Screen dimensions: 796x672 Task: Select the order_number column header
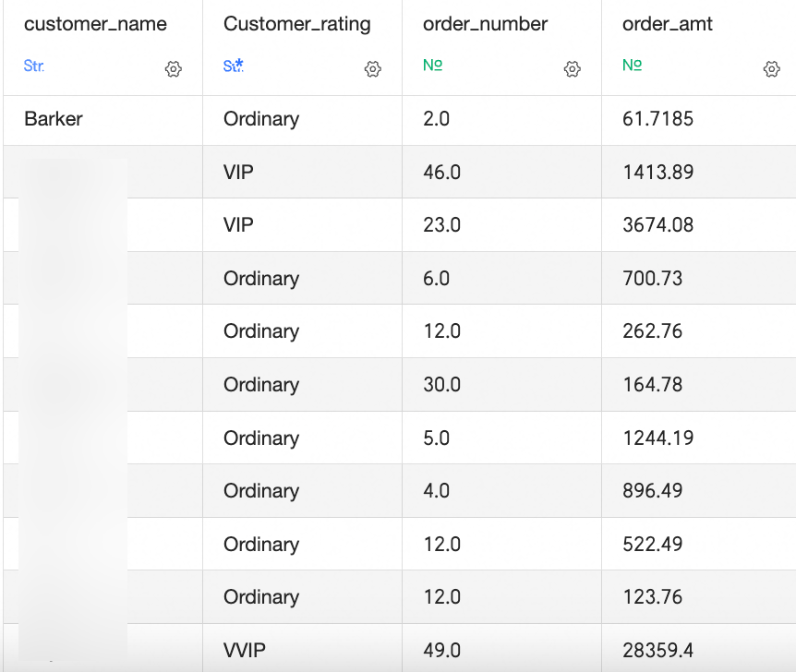pos(485,25)
